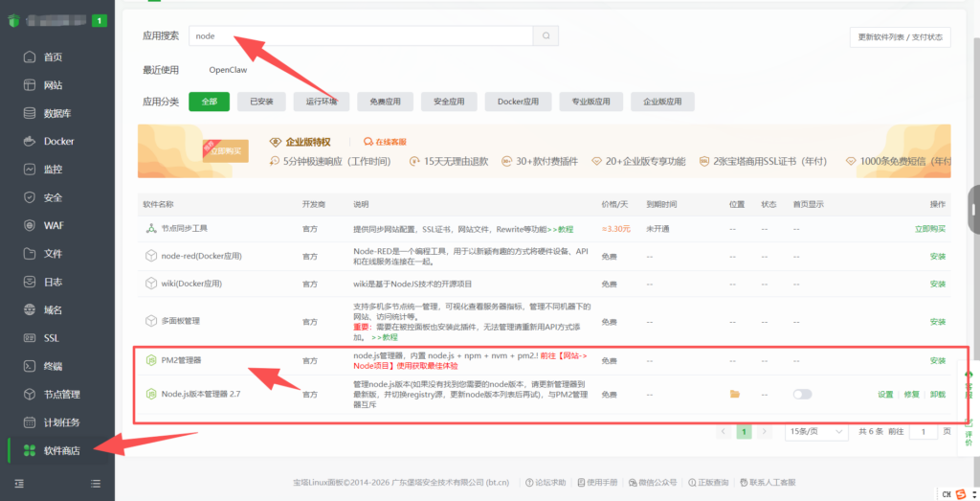Open 联系人工客服 footer link
Screen dimensions: 980x501
[x=768, y=482]
